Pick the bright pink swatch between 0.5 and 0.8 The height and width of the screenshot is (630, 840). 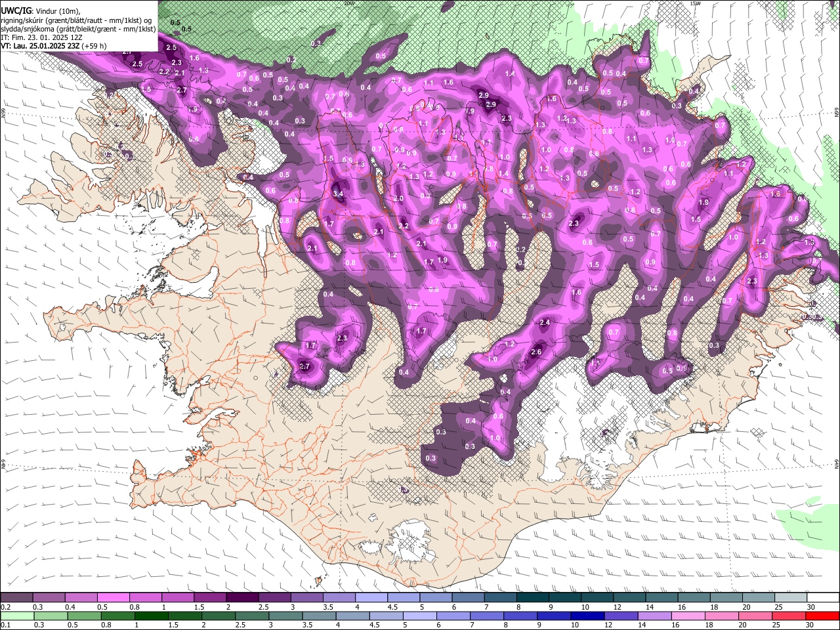(x=113, y=598)
